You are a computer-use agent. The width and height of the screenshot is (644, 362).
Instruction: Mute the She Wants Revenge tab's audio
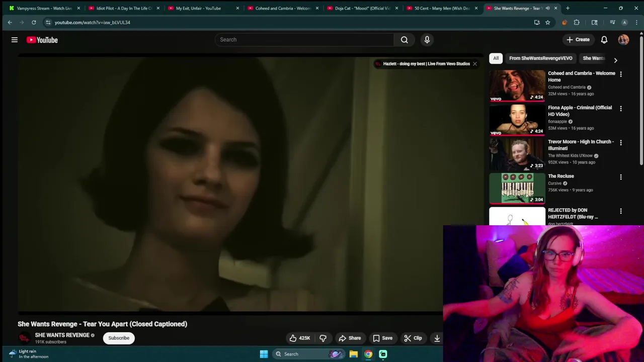point(547,8)
